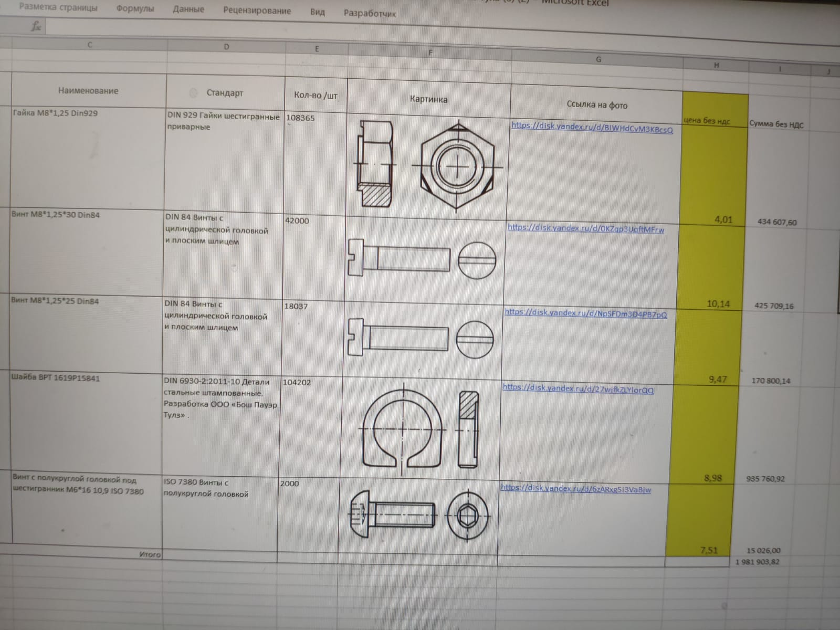Select column G header
The height and width of the screenshot is (630, 840).
pyautogui.click(x=598, y=60)
